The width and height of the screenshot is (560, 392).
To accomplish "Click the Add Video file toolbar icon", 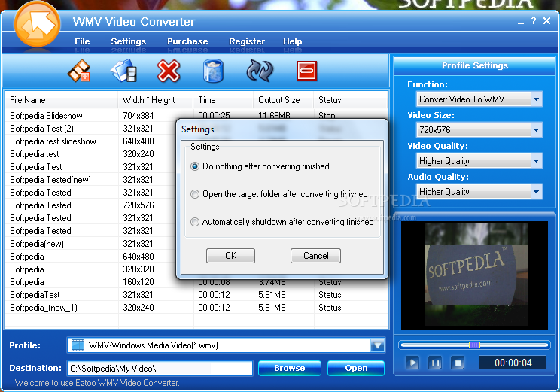I will coord(79,71).
